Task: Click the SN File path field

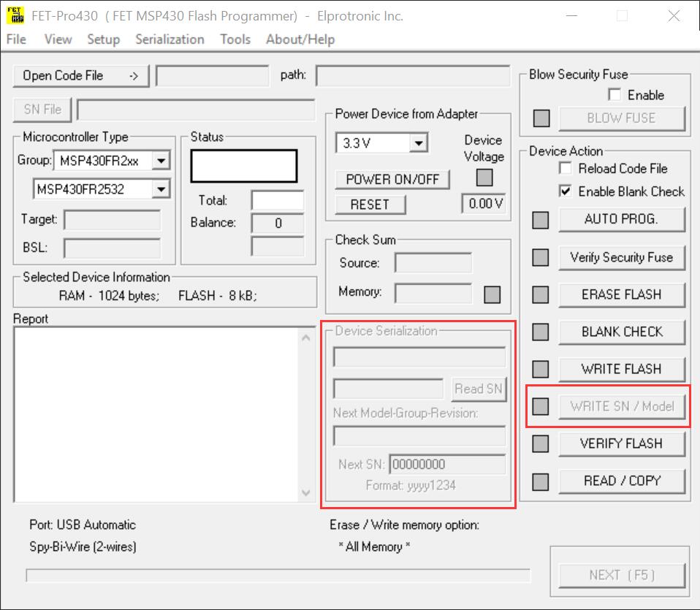Action: click(x=196, y=110)
